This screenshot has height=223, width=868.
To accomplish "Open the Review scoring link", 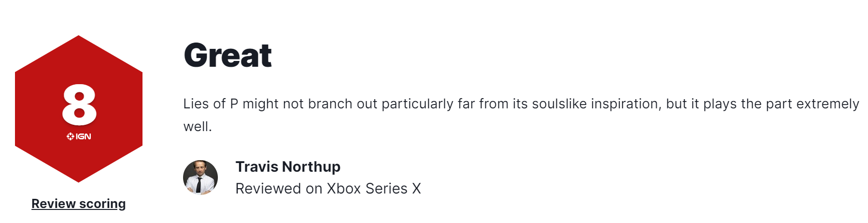I will 78,204.
